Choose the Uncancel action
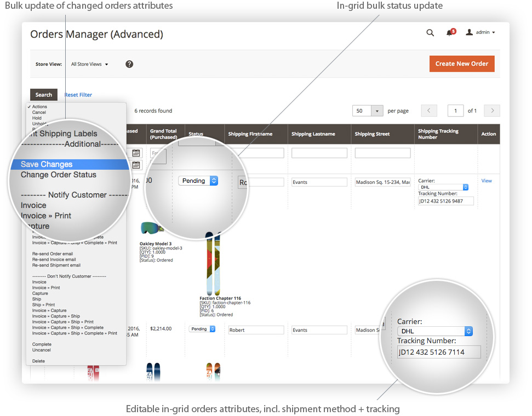 click(42, 350)
